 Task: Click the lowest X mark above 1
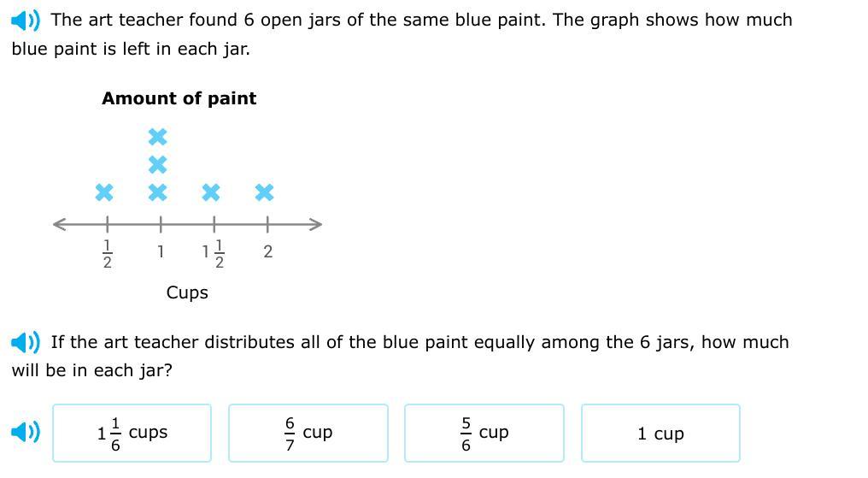click(158, 192)
